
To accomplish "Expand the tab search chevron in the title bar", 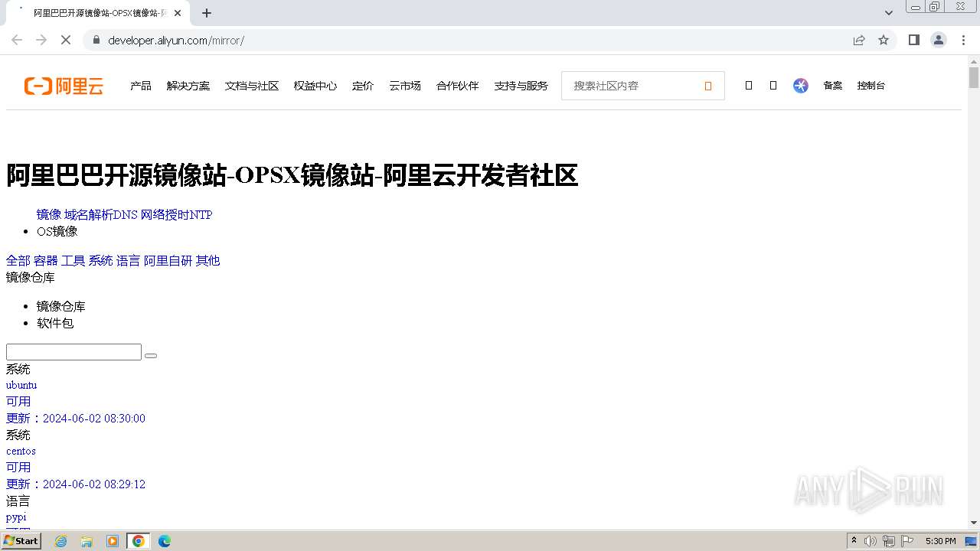I will [x=889, y=13].
